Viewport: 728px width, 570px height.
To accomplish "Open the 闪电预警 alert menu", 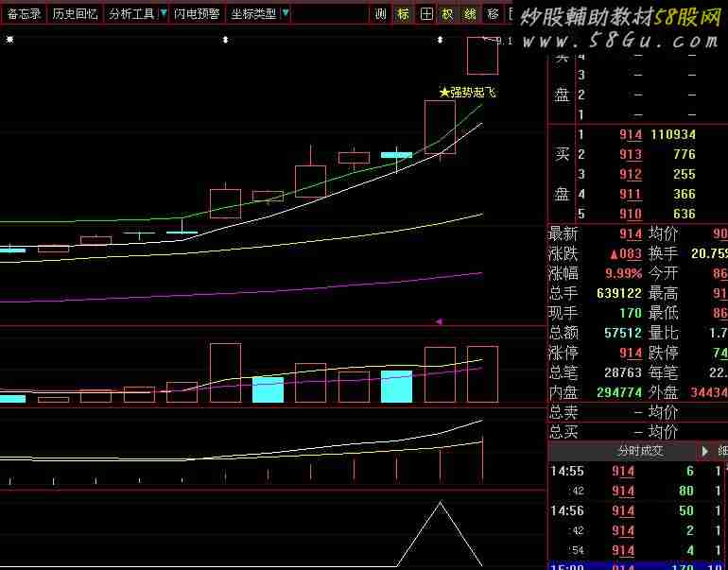I will pos(197,14).
